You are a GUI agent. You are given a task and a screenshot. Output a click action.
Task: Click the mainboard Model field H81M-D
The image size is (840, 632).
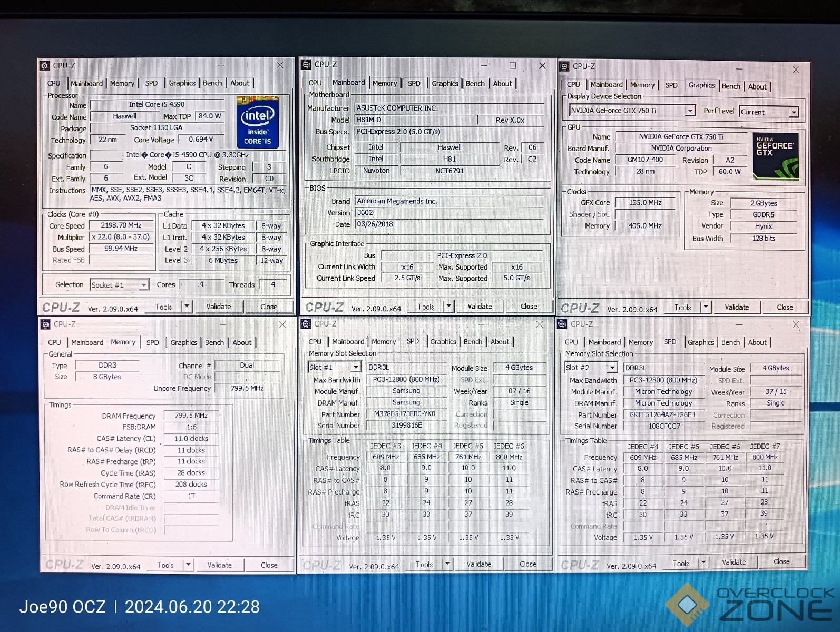click(415, 120)
